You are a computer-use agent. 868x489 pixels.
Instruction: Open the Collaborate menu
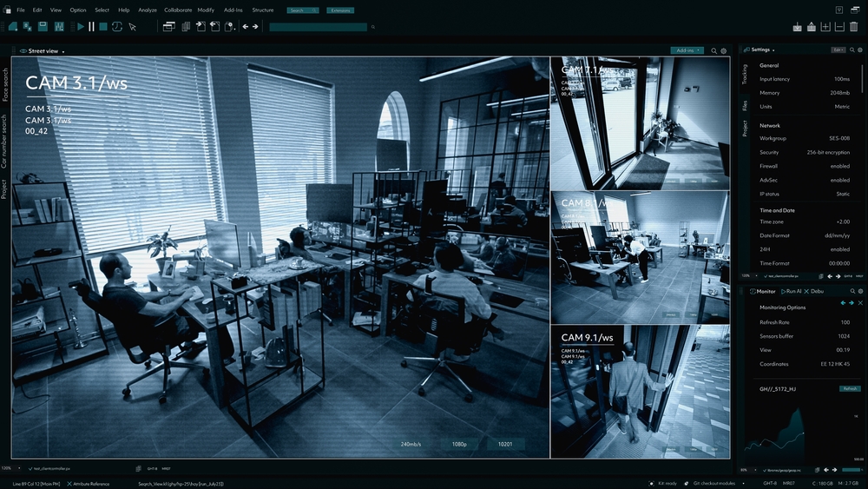click(178, 10)
